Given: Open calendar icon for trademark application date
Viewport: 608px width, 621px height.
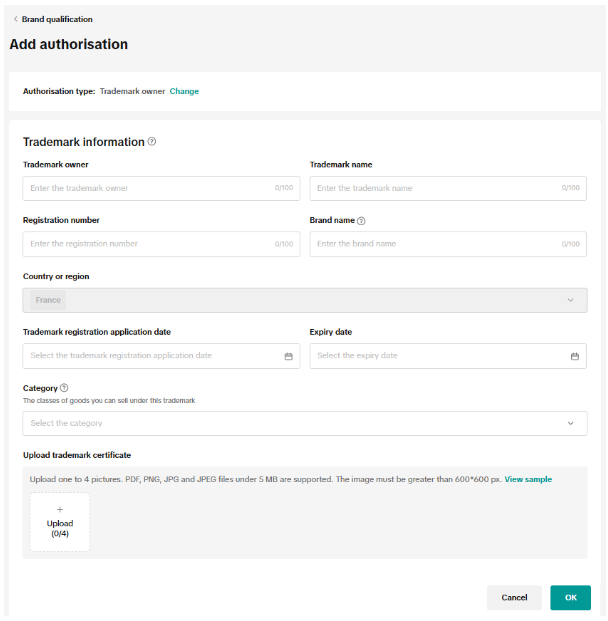Looking at the screenshot, I should pos(288,356).
